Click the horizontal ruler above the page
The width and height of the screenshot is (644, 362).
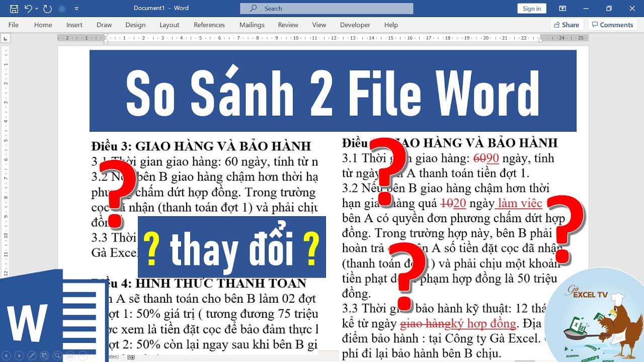322,38
